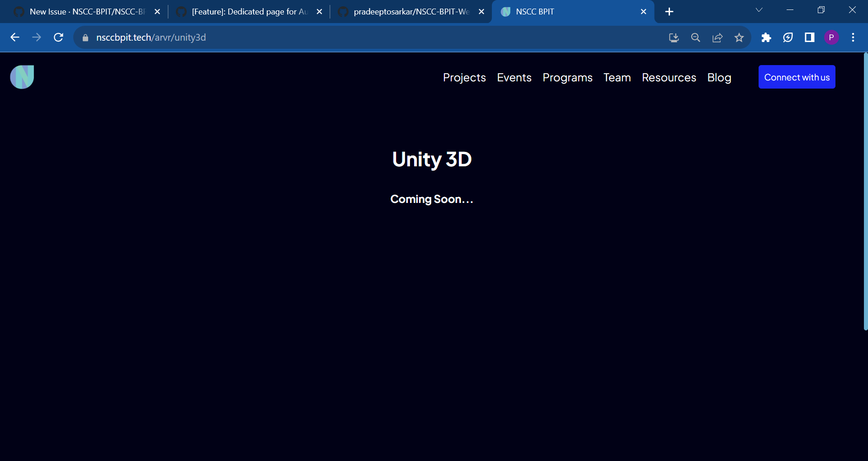The image size is (868, 461).
Task: Share the current page
Action: [717, 38]
